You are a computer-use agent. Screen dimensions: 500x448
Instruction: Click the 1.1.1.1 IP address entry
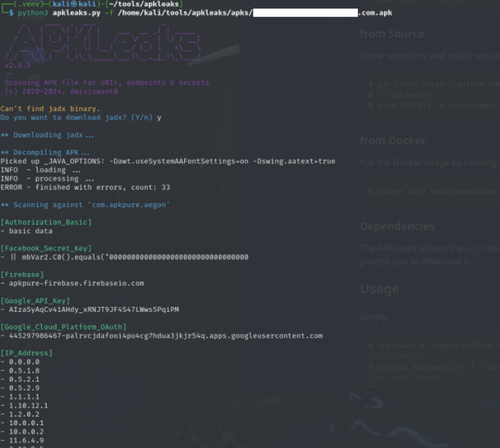[x=24, y=397]
